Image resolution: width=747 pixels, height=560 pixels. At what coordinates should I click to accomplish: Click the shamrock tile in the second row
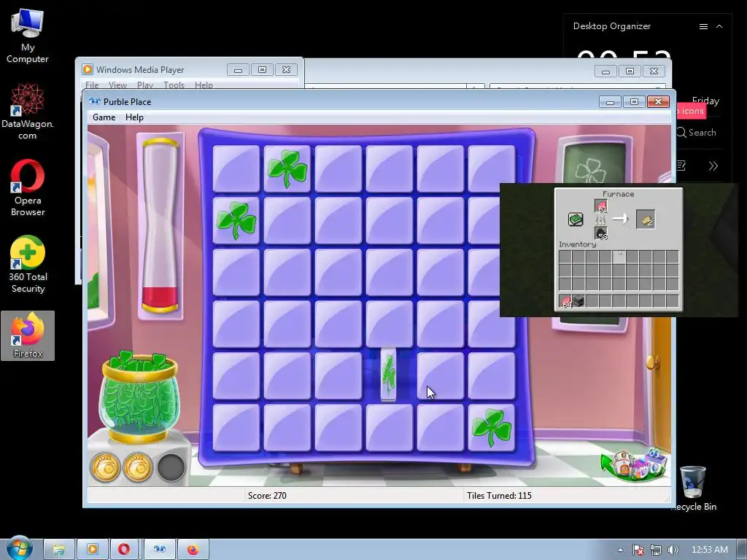(x=236, y=220)
